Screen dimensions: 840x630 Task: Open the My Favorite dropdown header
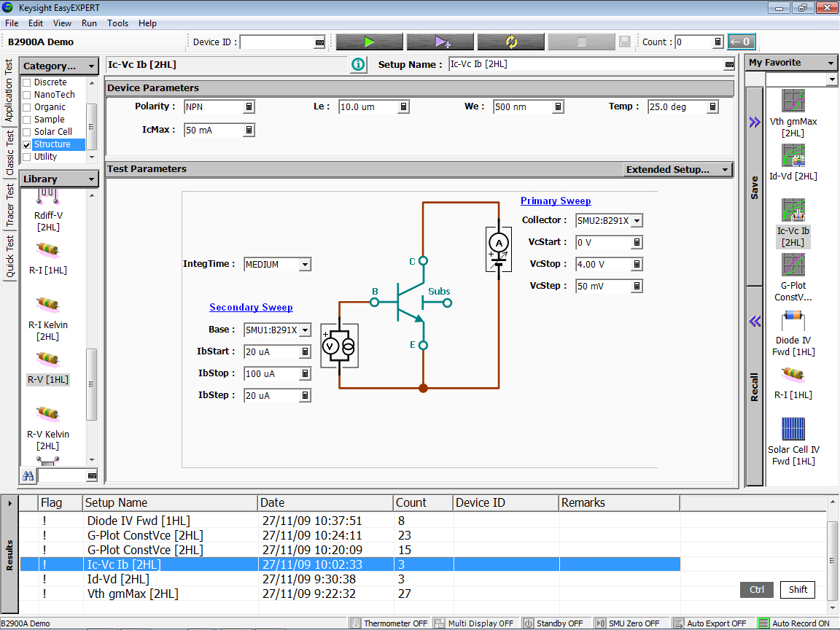click(x=791, y=63)
